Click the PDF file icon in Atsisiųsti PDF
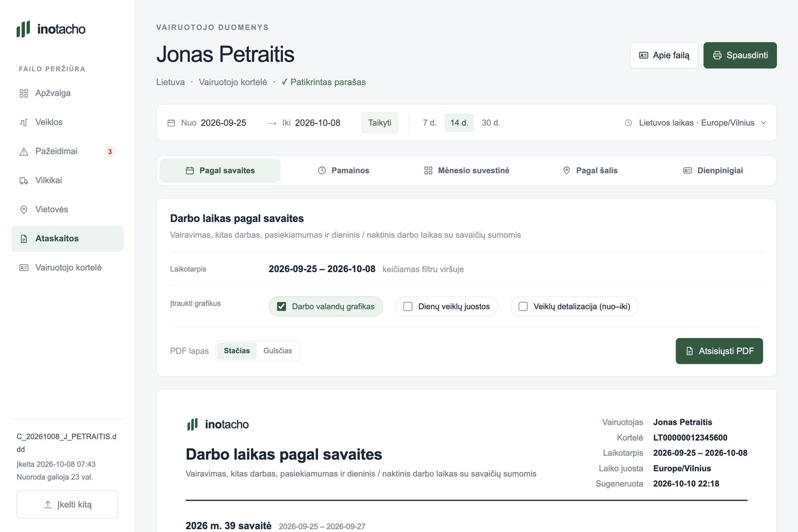Image resolution: width=798 pixels, height=532 pixels. click(x=689, y=351)
